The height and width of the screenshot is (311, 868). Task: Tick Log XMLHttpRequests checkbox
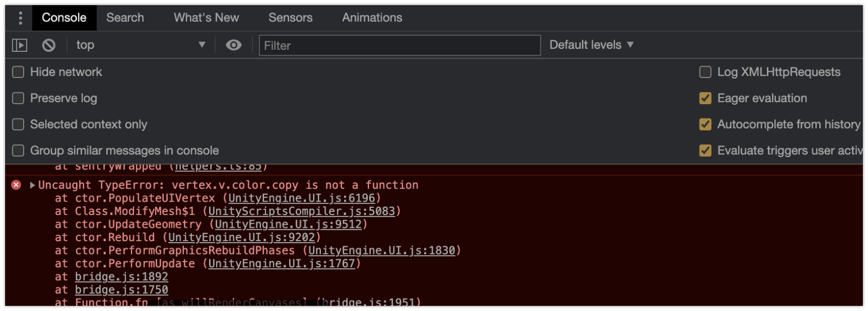(x=705, y=72)
